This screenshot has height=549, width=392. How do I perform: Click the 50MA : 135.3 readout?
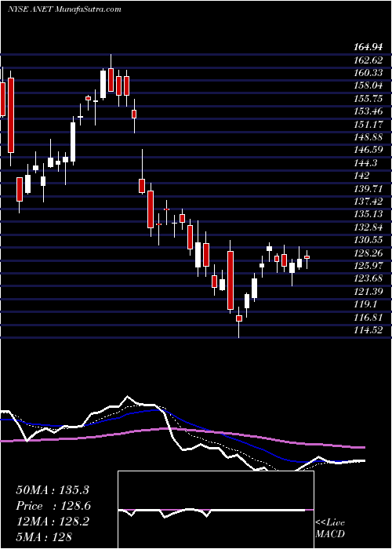point(53,490)
